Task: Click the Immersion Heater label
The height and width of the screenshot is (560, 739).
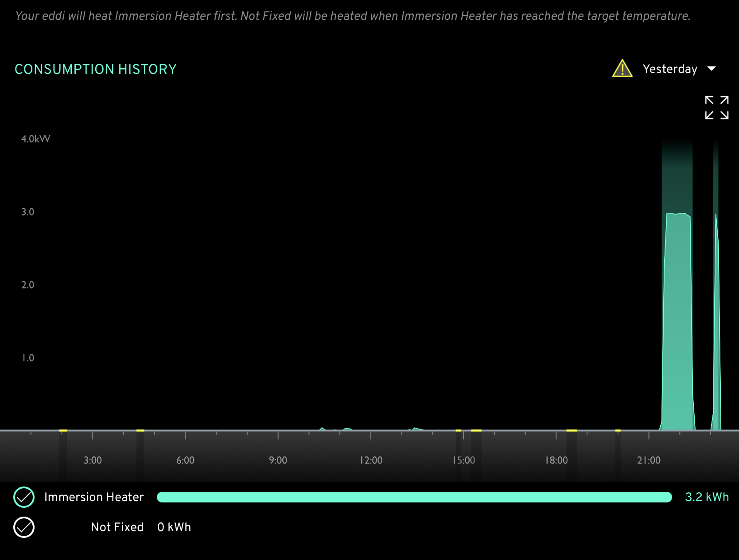Action: [x=94, y=497]
